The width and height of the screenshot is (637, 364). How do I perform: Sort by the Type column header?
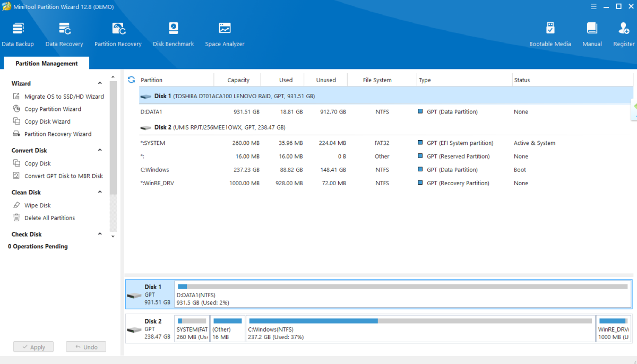click(x=464, y=80)
